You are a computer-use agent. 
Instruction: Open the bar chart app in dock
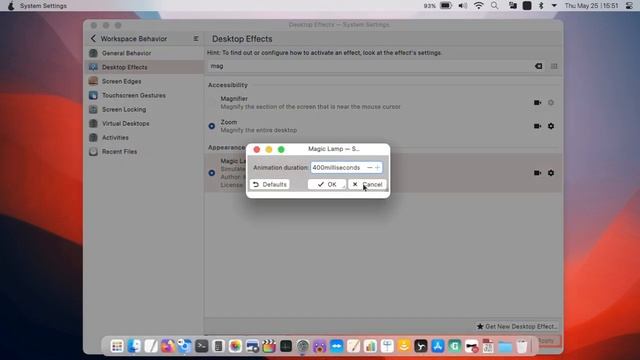pyautogui.click(x=370, y=347)
